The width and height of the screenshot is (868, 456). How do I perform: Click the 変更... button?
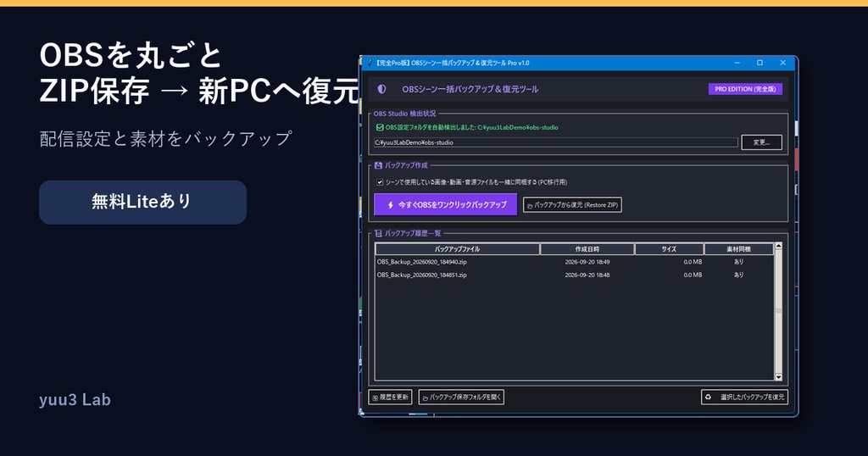coord(762,142)
